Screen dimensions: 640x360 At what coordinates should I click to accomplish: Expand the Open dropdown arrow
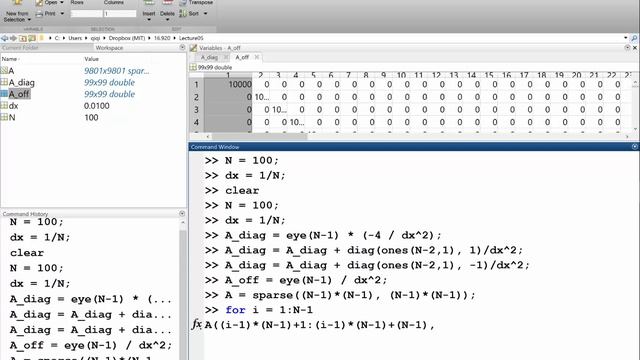click(x=62, y=2)
